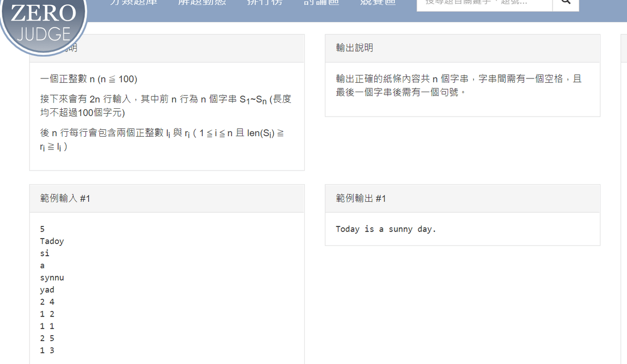Image resolution: width=627 pixels, height=364 pixels.
Task: Click the sample input line '5'
Action: [42, 229]
